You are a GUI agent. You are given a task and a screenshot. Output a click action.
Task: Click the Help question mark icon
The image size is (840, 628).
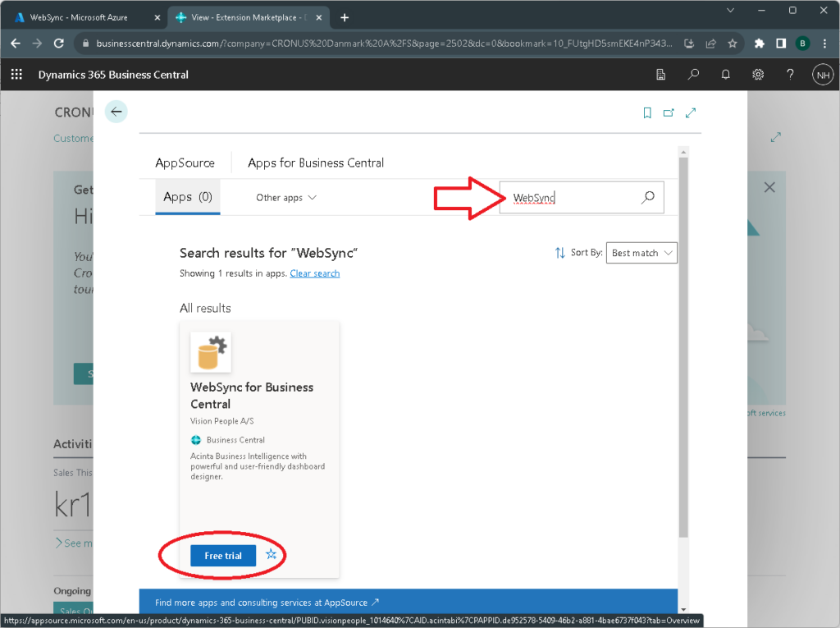(790, 75)
